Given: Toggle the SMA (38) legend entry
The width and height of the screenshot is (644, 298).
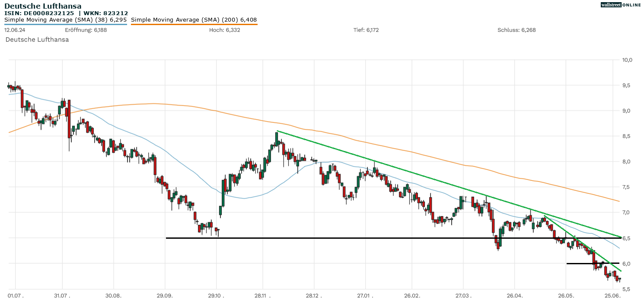Looking at the screenshot, I should point(65,19).
